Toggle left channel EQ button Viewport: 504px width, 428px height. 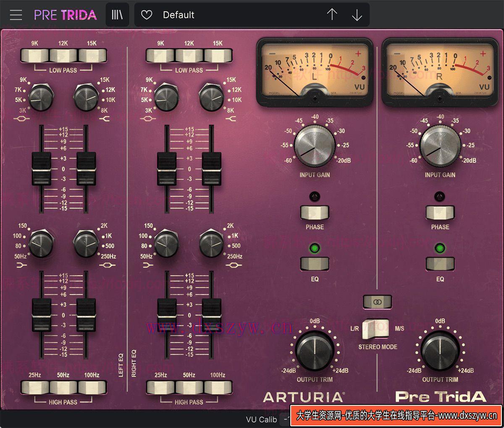[x=314, y=264]
